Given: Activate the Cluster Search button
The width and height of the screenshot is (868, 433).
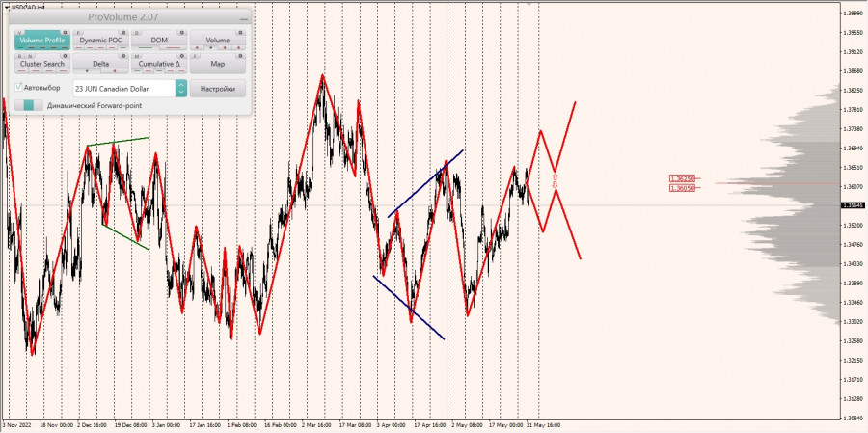Looking at the screenshot, I should tap(42, 63).
